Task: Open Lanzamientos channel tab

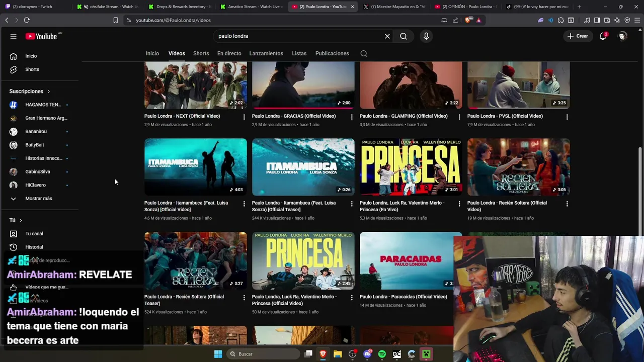Action: [266, 53]
